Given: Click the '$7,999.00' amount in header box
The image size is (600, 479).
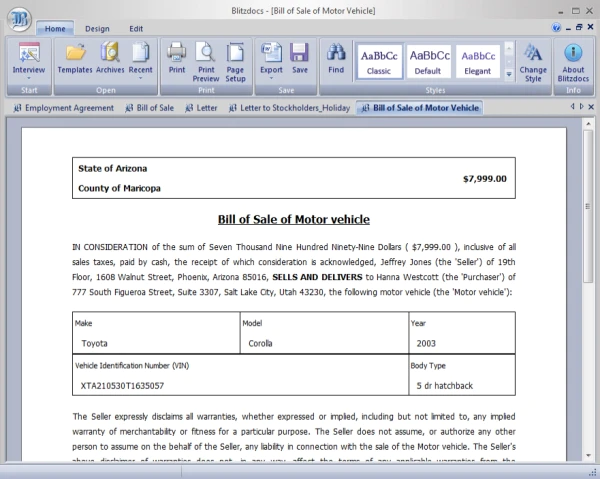Looking at the screenshot, I should coord(484,179).
